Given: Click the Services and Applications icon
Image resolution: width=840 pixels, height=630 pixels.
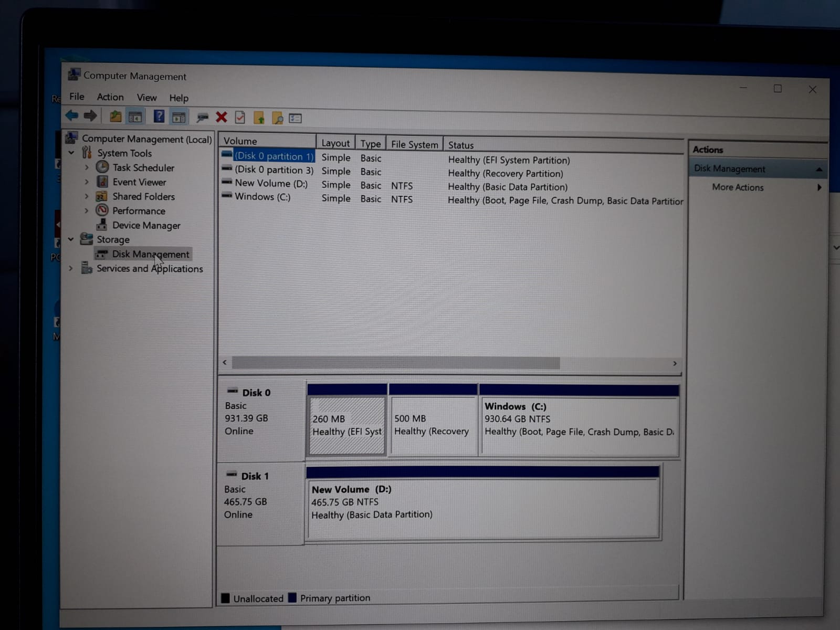Looking at the screenshot, I should (87, 268).
